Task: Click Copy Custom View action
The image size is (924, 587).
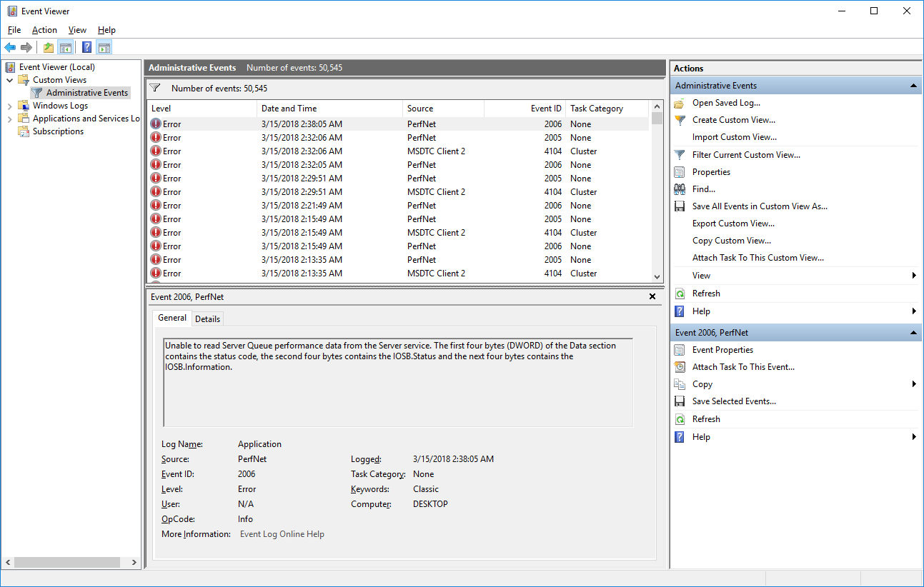Action: 732,241
